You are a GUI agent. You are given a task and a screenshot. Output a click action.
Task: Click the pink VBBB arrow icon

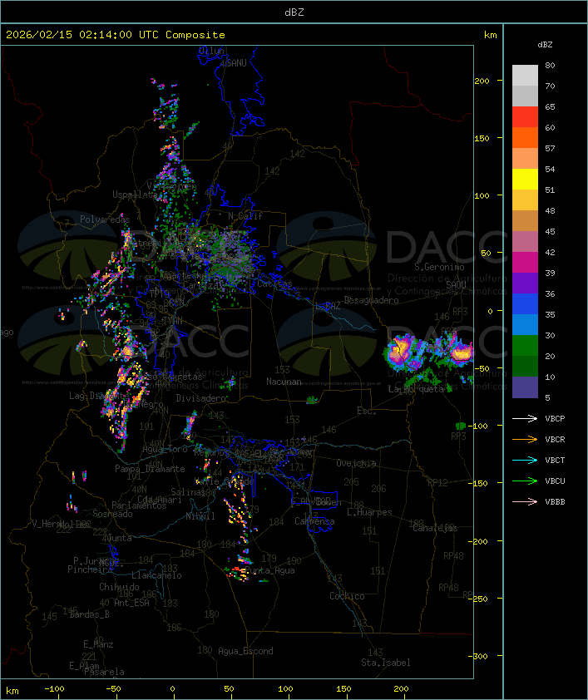tap(525, 502)
